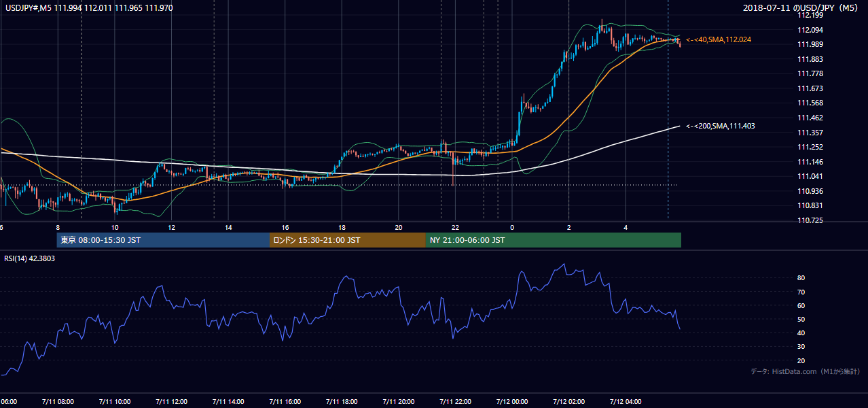Click the London 15:30-21:00 JST session bar
Viewport: 868px width, 408px height.
pos(348,240)
